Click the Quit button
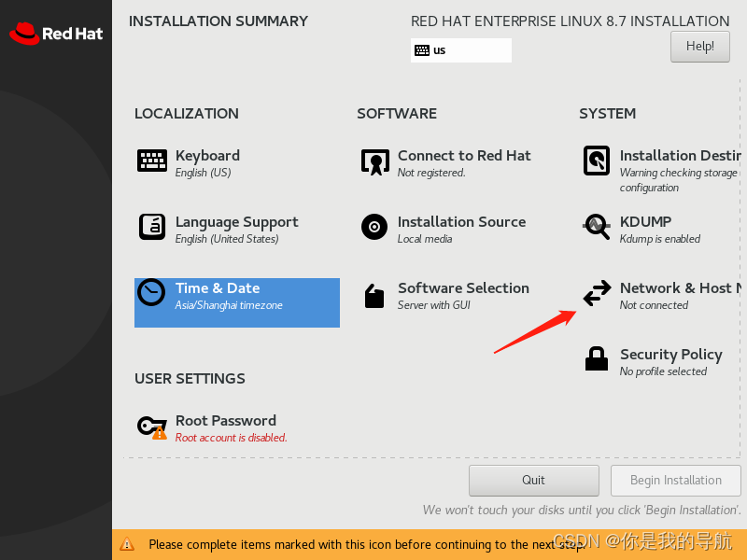Screen dimensions: 747x560 pyautogui.click(x=533, y=480)
